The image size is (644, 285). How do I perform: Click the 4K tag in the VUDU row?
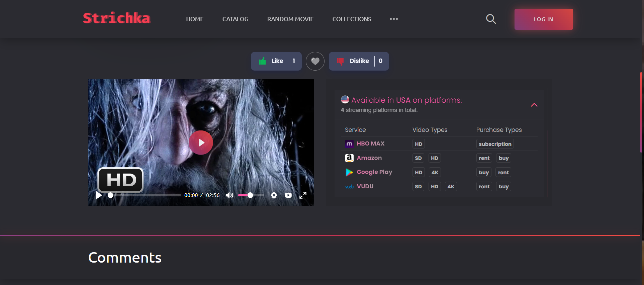(451, 187)
